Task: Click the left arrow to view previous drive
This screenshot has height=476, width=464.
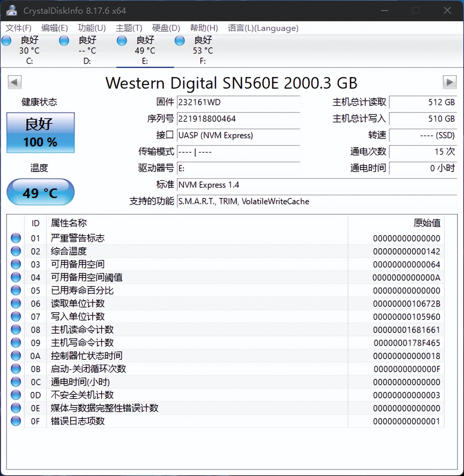Action: (x=14, y=83)
